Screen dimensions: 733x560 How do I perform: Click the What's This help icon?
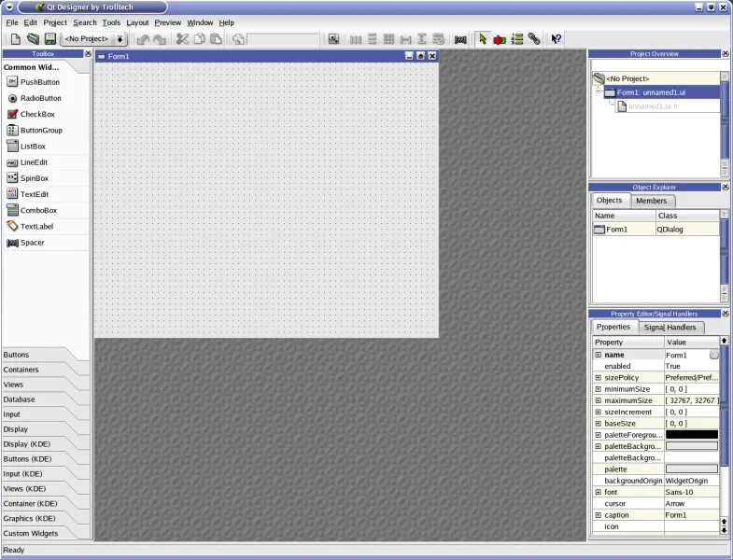[557, 39]
